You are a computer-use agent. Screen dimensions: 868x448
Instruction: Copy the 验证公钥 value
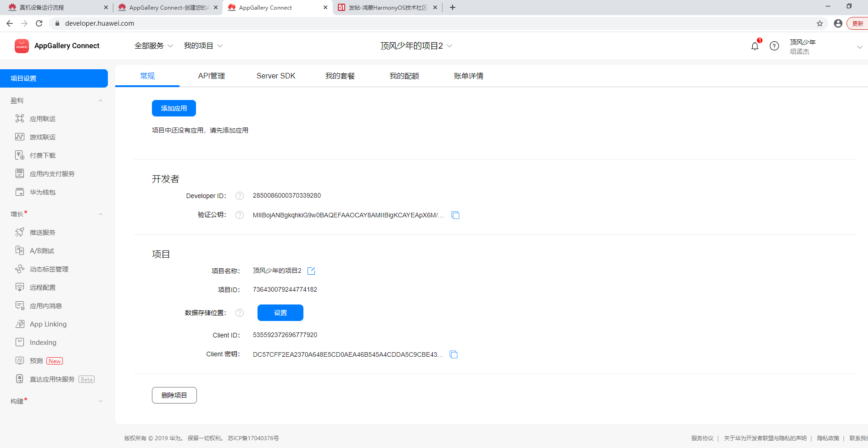tap(455, 215)
